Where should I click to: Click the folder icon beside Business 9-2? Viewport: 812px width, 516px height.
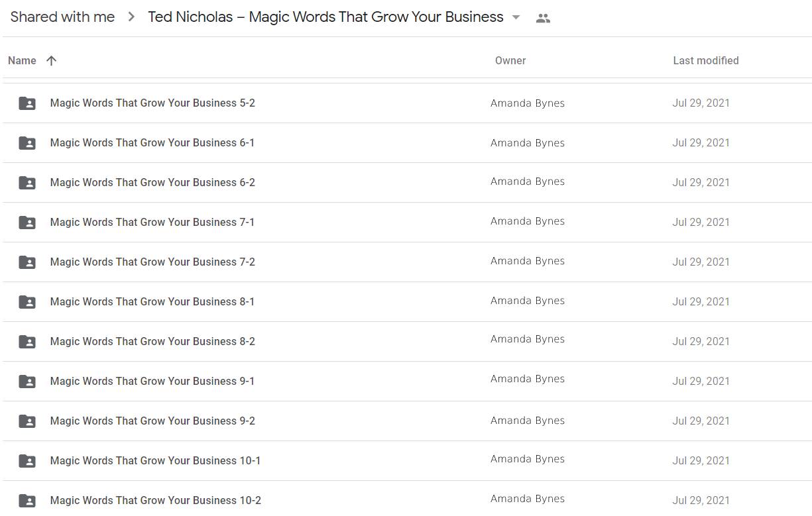click(27, 421)
